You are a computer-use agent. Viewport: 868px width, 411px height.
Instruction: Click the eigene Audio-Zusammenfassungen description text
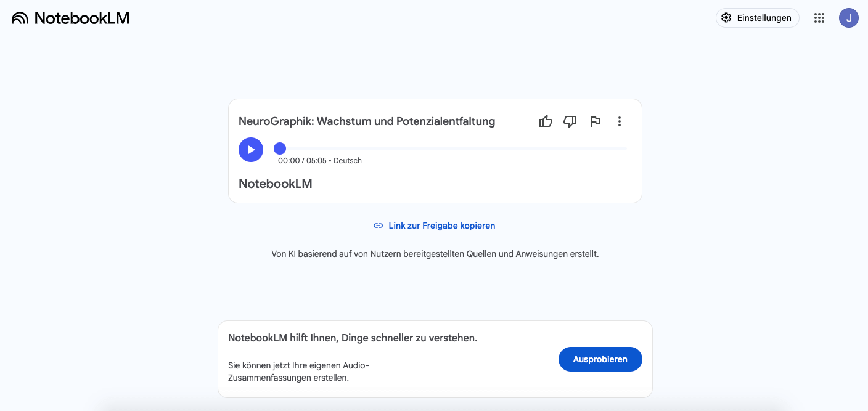click(x=298, y=372)
